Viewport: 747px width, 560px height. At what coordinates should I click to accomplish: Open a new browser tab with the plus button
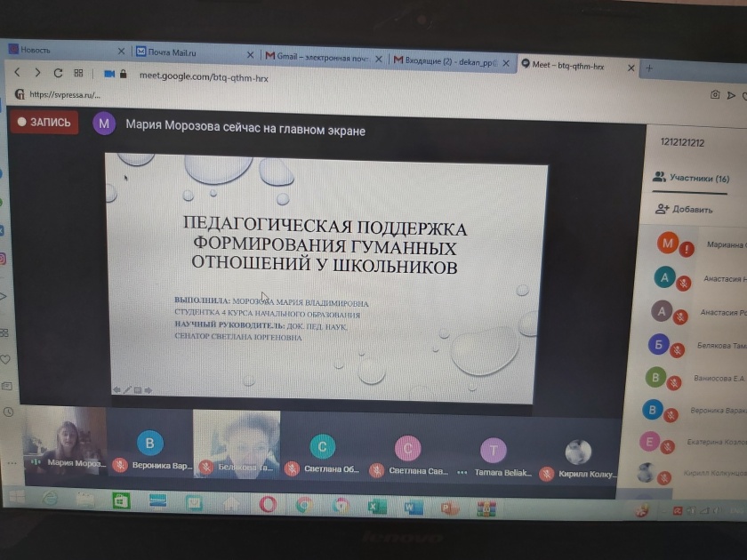coord(649,68)
